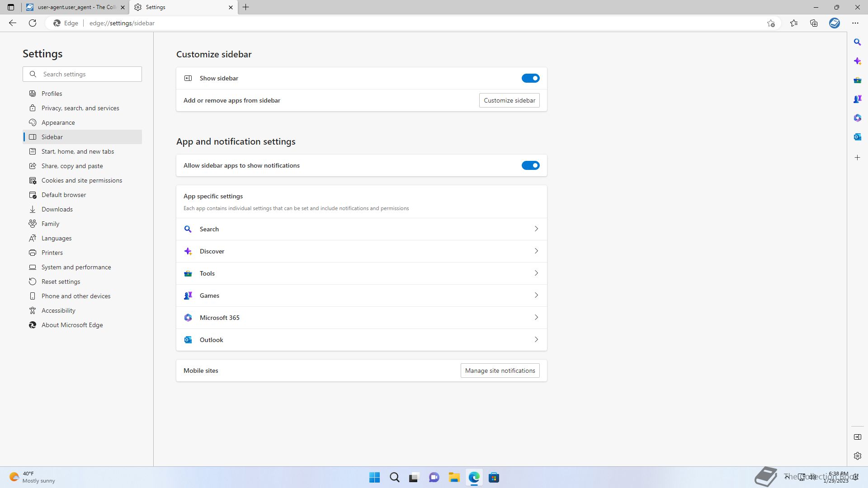
Task: Open Tools briefcase icon in sidebar
Action: pos(857,80)
